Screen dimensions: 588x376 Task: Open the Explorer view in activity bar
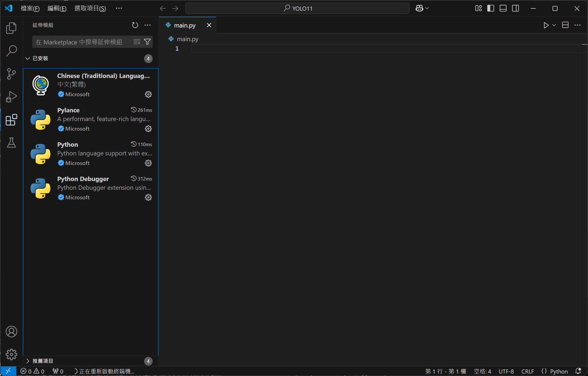point(11,28)
